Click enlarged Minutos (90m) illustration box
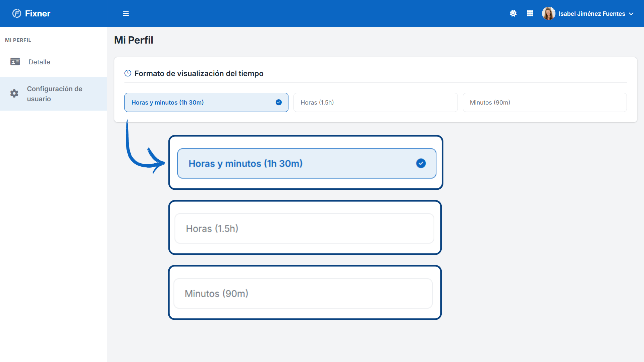 pos(305,293)
